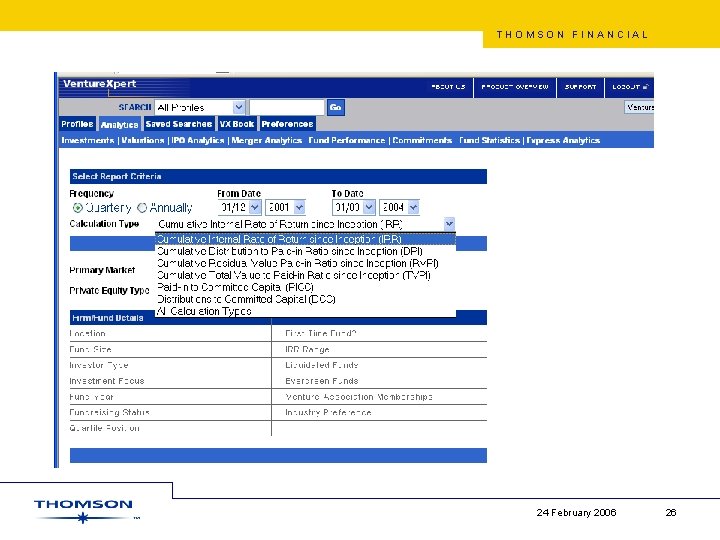Screen dimensions: 720x540
Task: Click the Evergreen Funds row
Action: click(379, 381)
